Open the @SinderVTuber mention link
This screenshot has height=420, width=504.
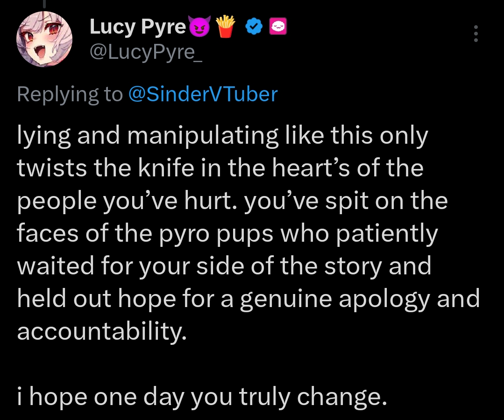pyautogui.click(x=203, y=94)
